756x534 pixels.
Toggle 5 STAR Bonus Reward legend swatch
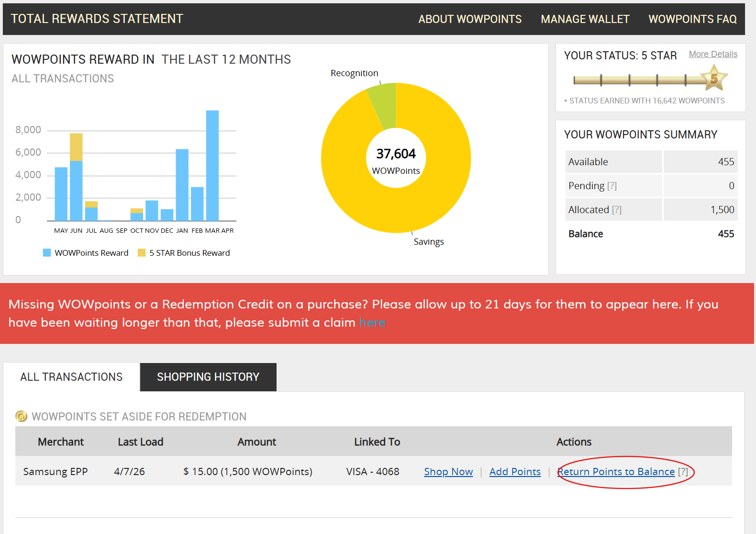(142, 253)
